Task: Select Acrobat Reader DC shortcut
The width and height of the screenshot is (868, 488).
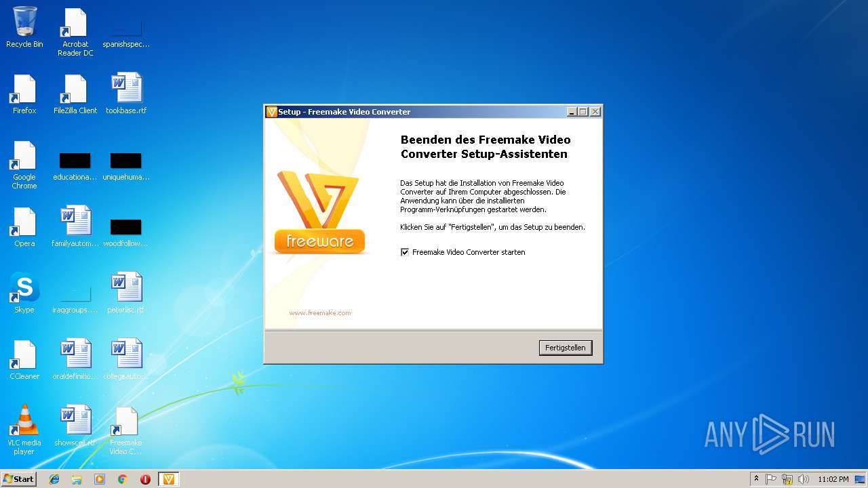Action: [75, 32]
